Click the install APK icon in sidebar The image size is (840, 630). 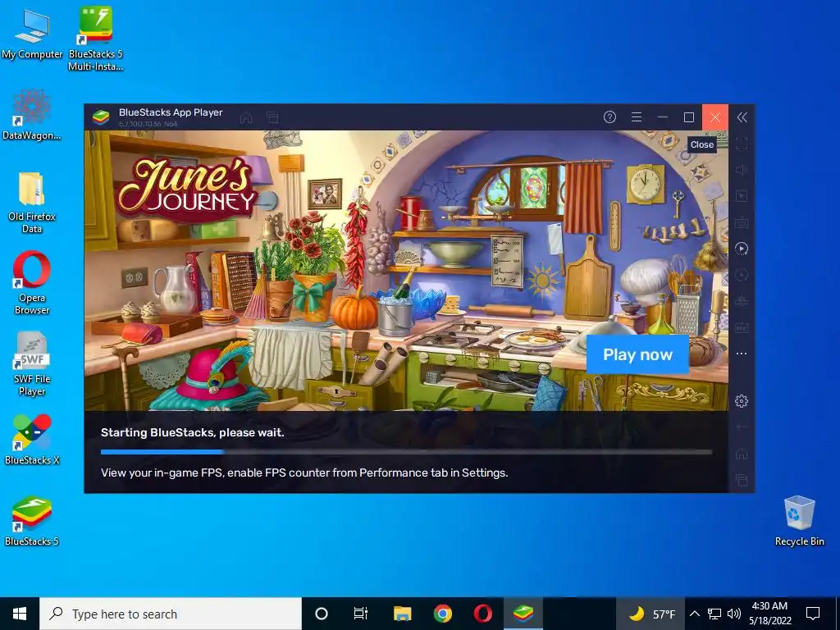tap(742, 327)
